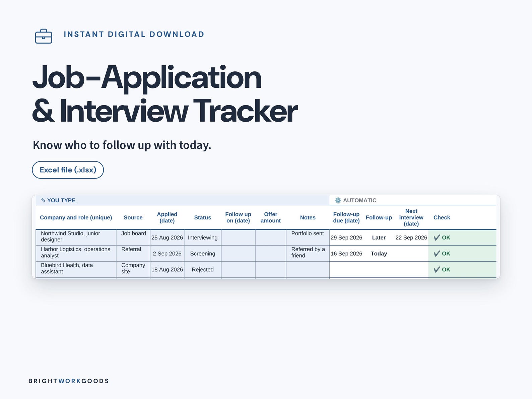This screenshot has height=399, width=532.
Task: Select the 'Rejected' status cell
Action: point(203,270)
